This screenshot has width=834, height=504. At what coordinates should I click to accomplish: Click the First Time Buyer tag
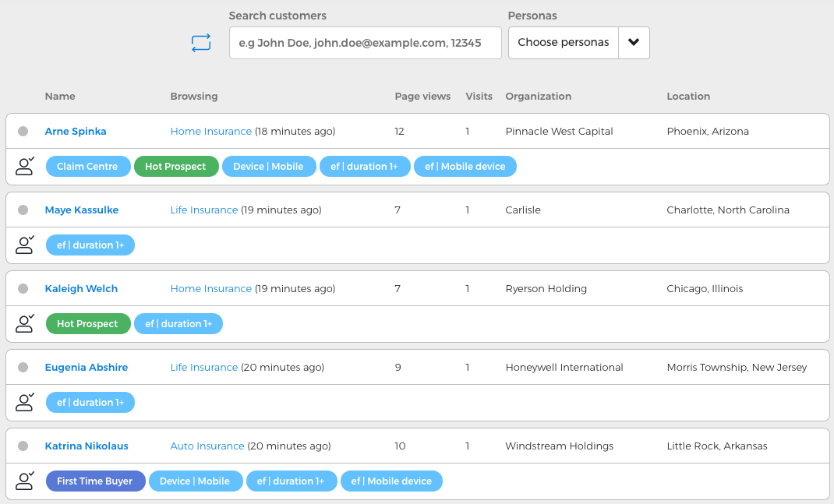(x=95, y=481)
